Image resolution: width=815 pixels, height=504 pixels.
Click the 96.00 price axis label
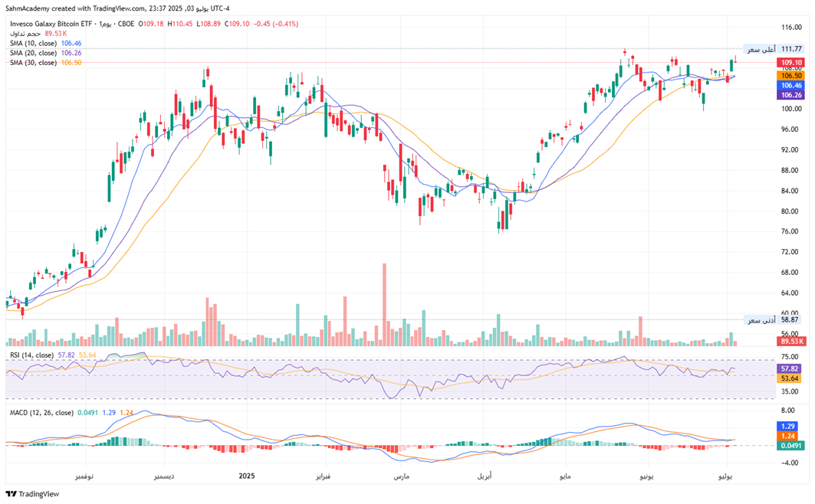[x=791, y=129]
